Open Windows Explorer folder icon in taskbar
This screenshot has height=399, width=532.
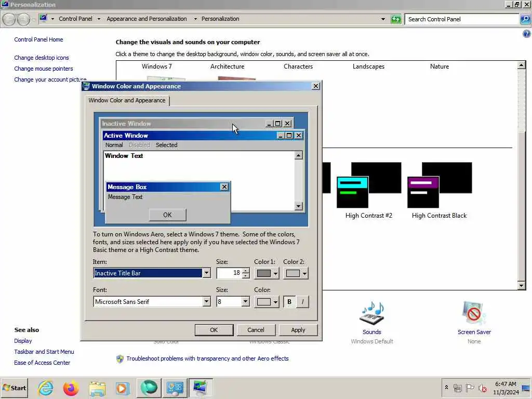tap(97, 388)
